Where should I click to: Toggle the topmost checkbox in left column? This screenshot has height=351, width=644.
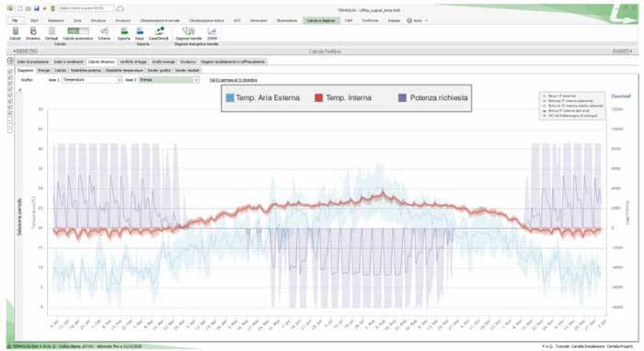[10, 71]
